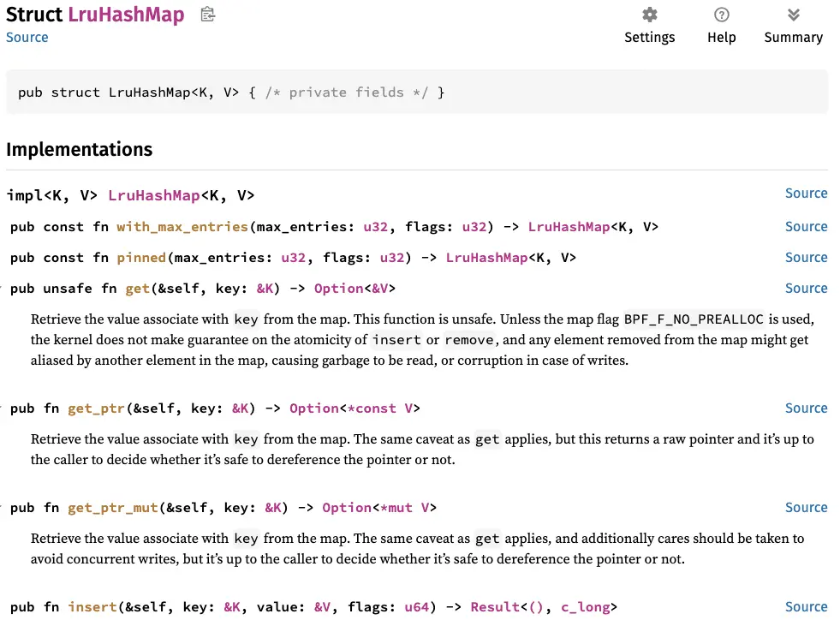Open the Settings gear icon
The height and width of the screenshot is (620, 840).
649,15
